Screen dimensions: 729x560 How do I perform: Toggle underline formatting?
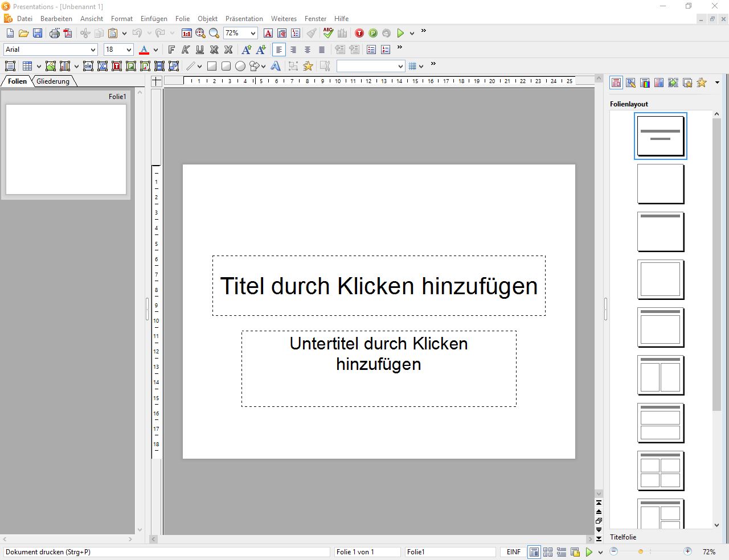(200, 50)
